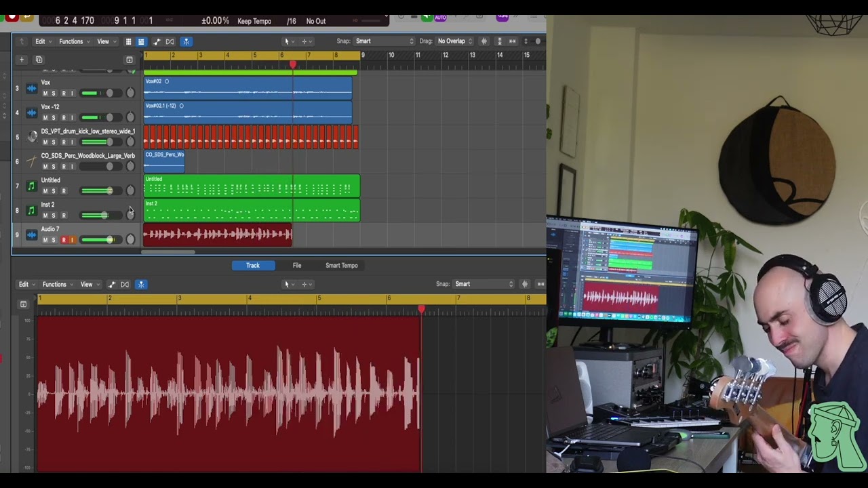868x488 pixels.
Task: Open the editor View menu
Action: 90,284
